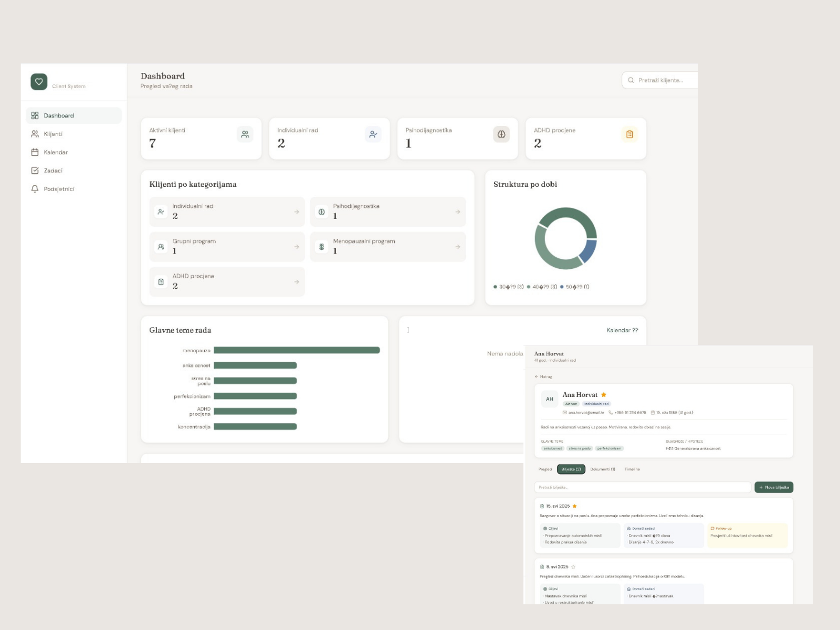Open the Kalendar link in the appointments card

coord(622,330)
